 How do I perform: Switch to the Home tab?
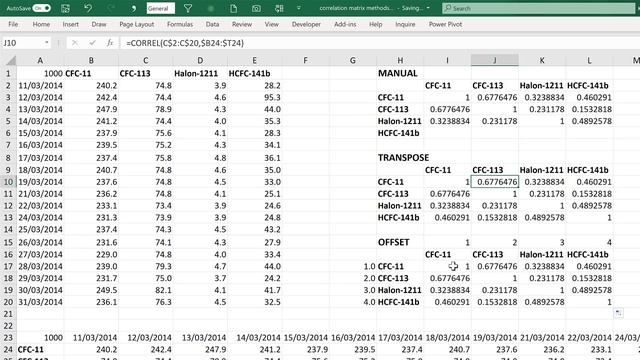pos(41,24)
